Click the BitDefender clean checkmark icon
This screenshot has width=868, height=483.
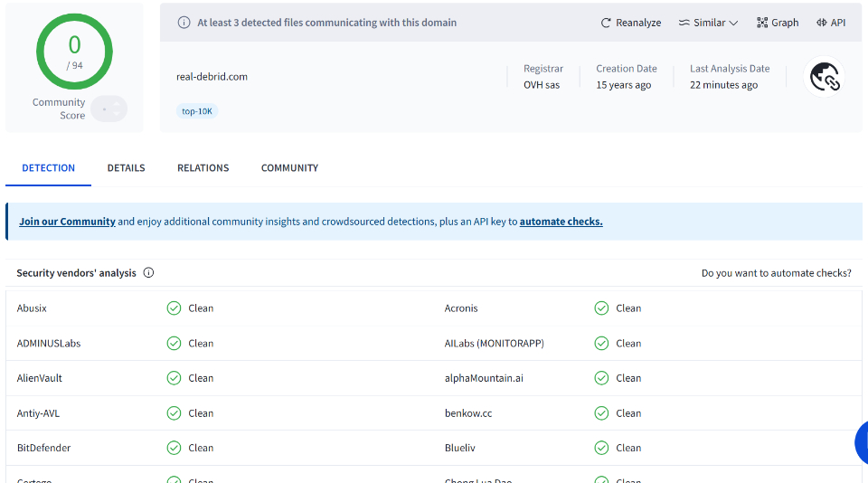point(174,448)
